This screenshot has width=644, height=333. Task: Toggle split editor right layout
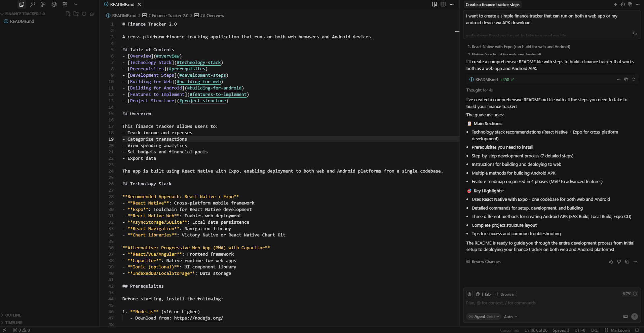click(x=443, y=4)
